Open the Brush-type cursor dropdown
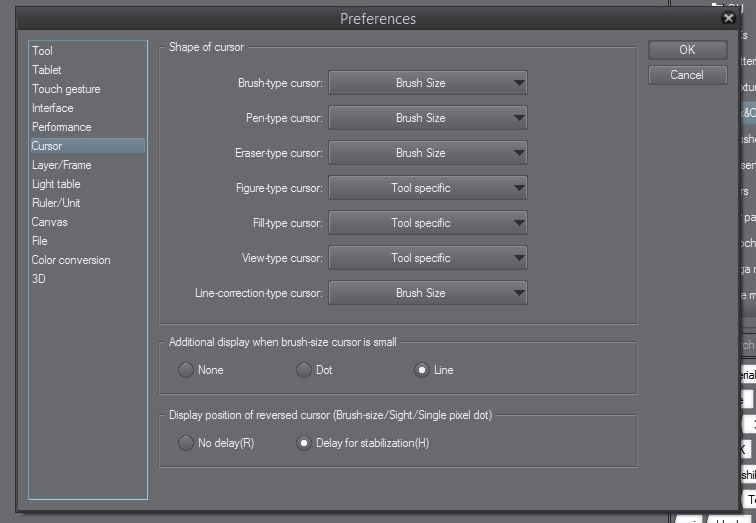 (x=427, y=83)
